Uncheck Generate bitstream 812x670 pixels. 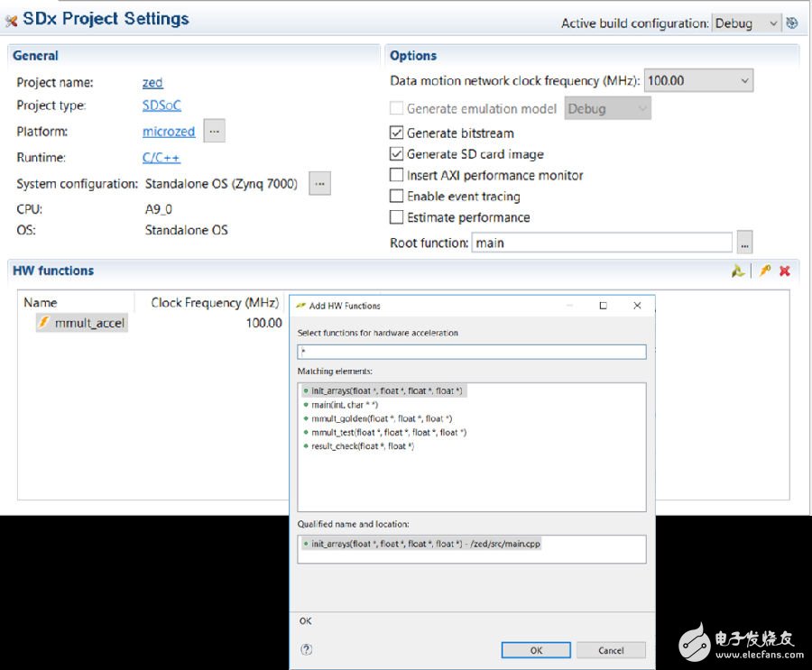pos(396,133)
